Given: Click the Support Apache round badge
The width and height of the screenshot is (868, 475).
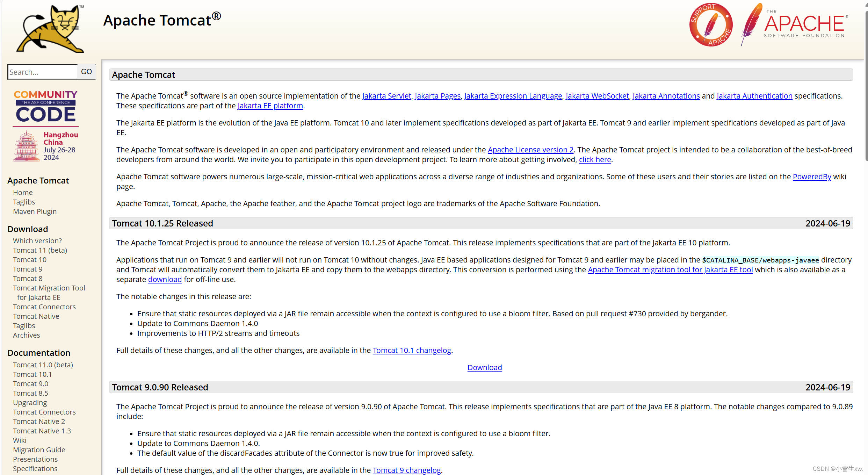Looking at the screenshot, I should point(711,25).
